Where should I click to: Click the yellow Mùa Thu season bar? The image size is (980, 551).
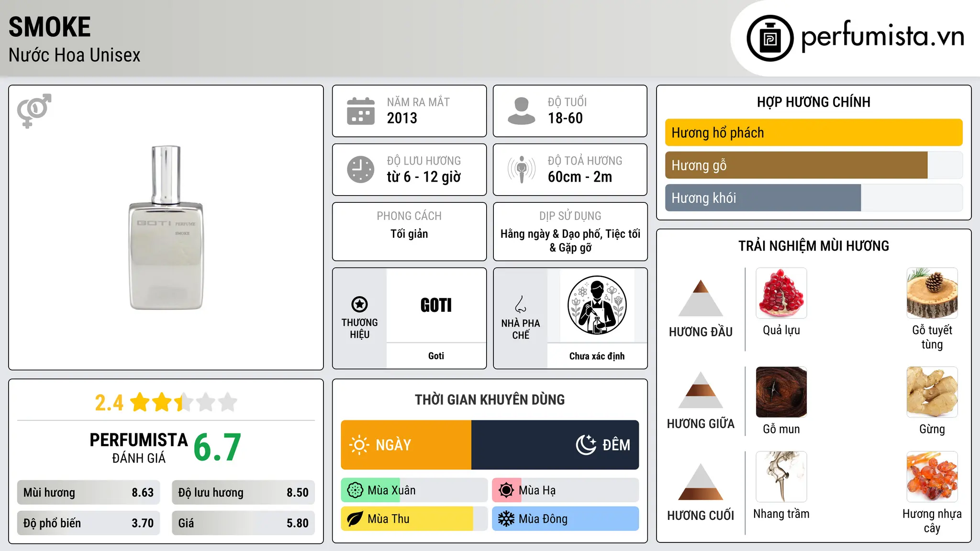[x=407, y=519]
